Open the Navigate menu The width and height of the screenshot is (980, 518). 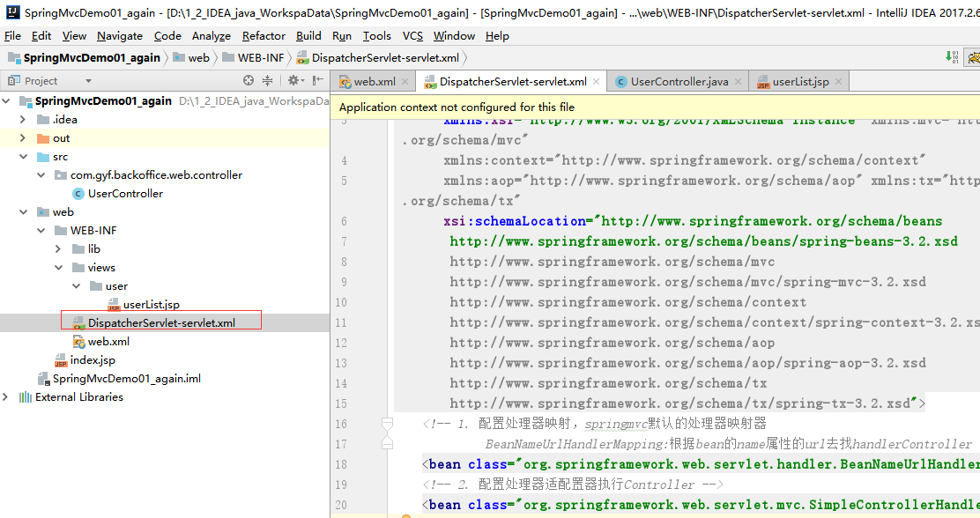[119, 36]
